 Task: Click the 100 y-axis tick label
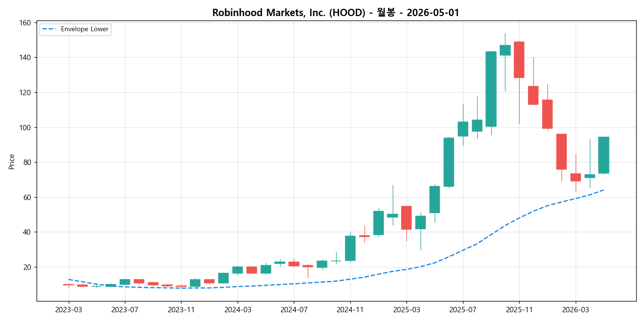(x=25, y=128)
